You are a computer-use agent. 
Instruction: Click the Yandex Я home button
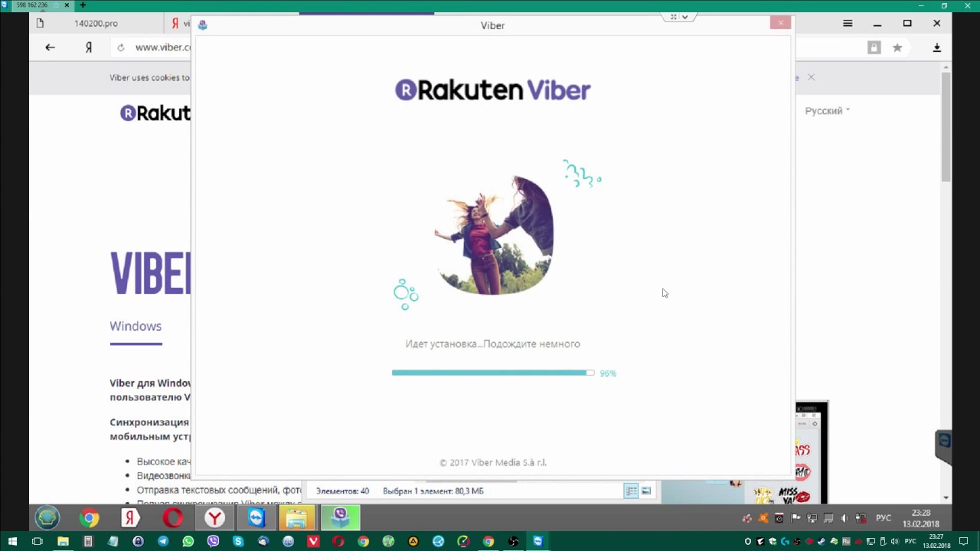tap(89, 47)
